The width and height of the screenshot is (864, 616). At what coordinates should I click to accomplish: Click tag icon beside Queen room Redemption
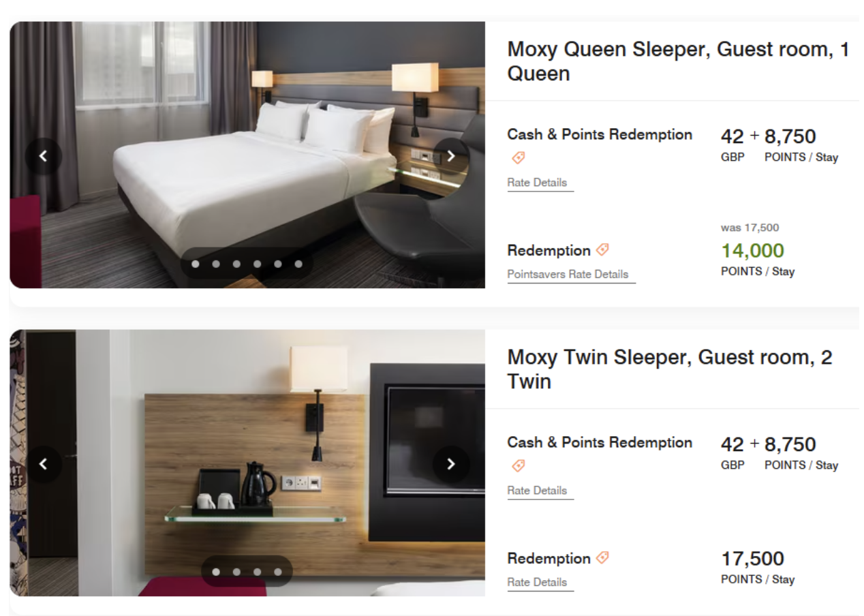[x=602, y=250]
